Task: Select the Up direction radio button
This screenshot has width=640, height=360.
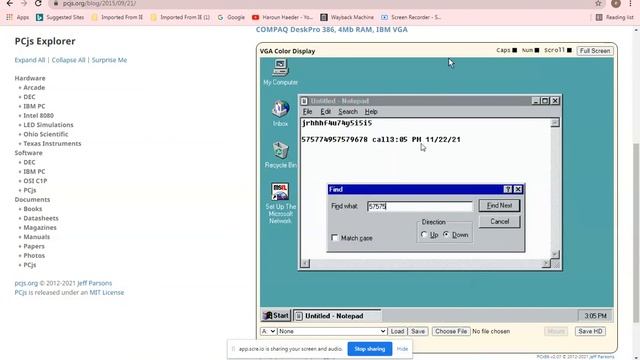Action: pyautogui.click(x=424, y=235)
